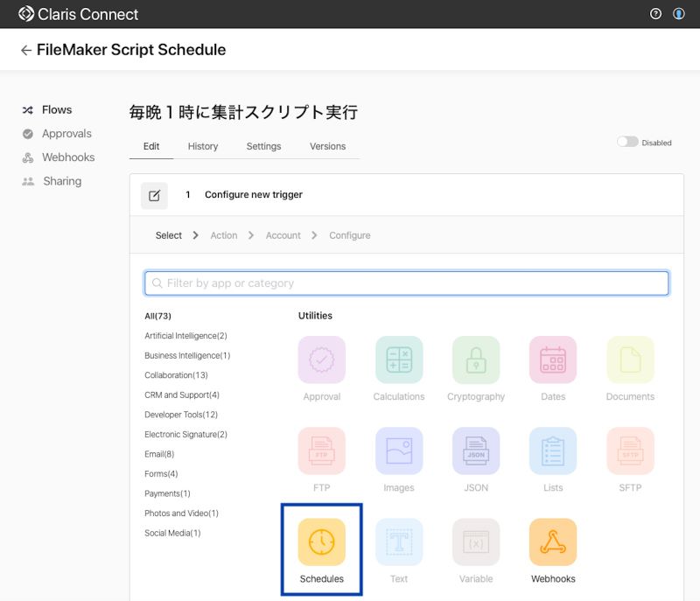Select the SFTP utility icon
This screenshot has width=700, height=601.
630,451
